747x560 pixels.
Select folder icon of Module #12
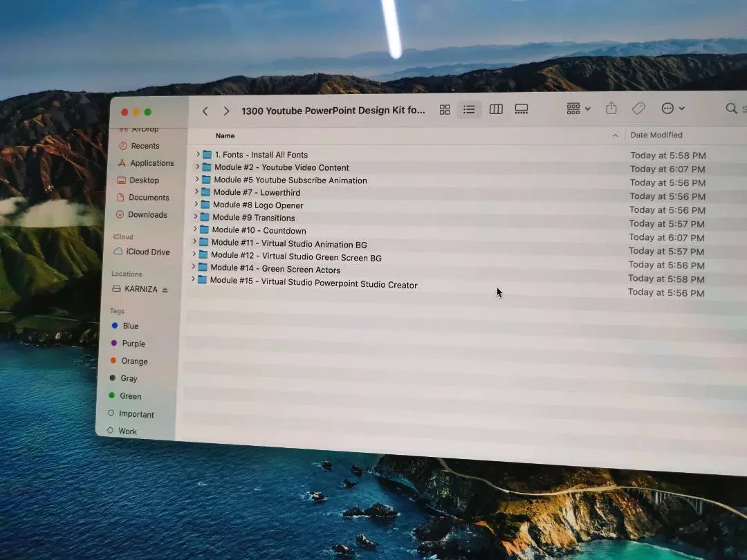[203, 254]
